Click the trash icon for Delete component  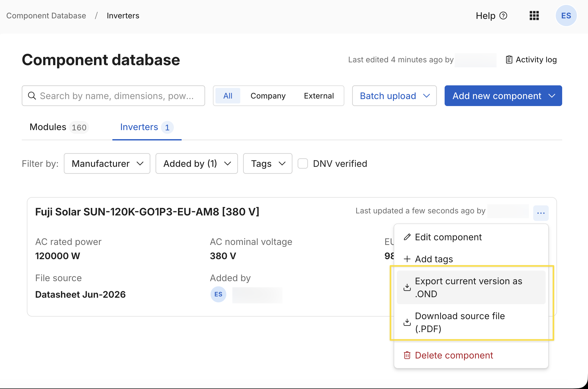pos(407,355)
